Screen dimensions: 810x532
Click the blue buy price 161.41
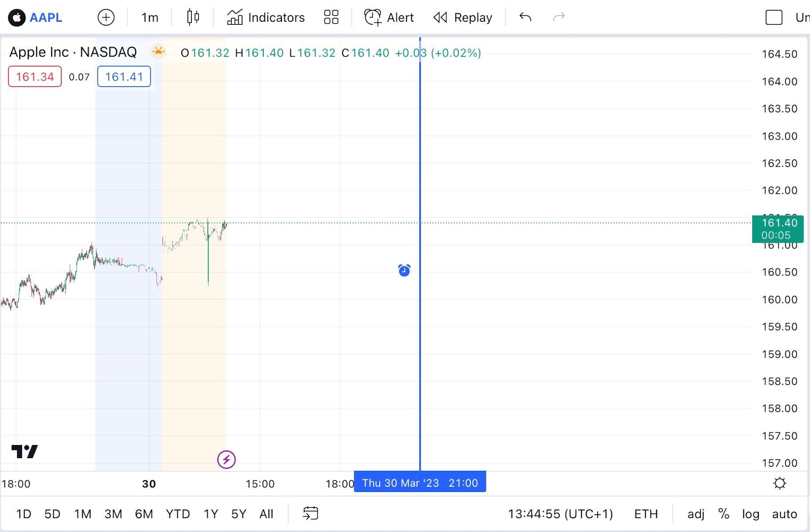pos(124,76)
